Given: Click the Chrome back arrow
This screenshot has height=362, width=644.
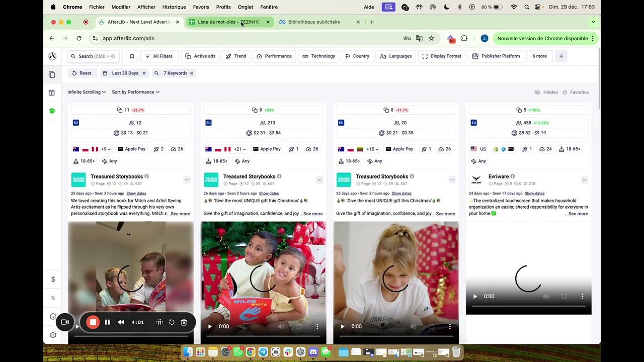Looking at the screenshot, I should [51, 38].
